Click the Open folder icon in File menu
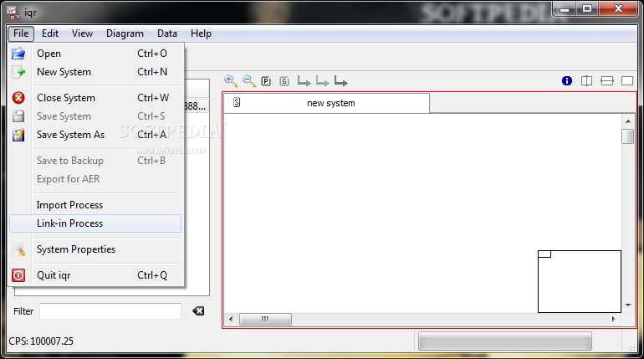644x359 pixels. coord(18,54)
